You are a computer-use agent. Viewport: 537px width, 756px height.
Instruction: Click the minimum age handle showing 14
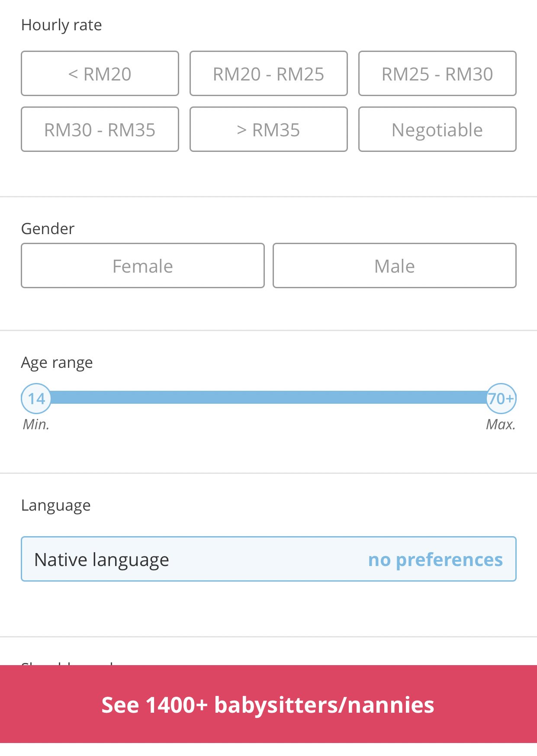click(36, 398)
